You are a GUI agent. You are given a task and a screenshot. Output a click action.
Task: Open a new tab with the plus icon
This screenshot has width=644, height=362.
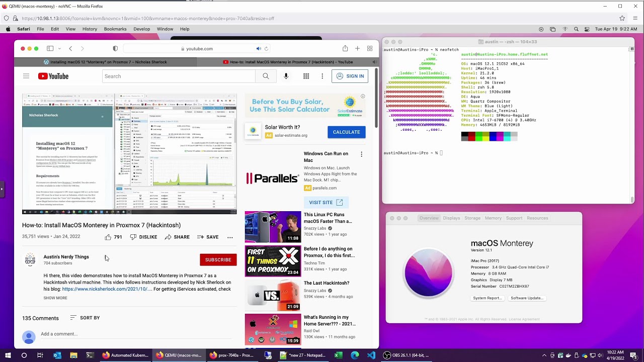[x=357, y=49]
